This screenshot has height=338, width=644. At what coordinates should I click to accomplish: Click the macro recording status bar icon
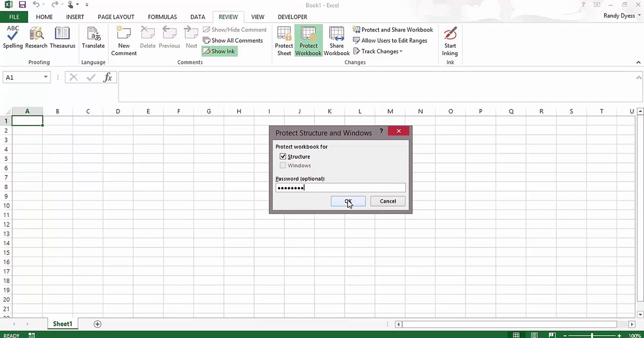click(32, 335)
